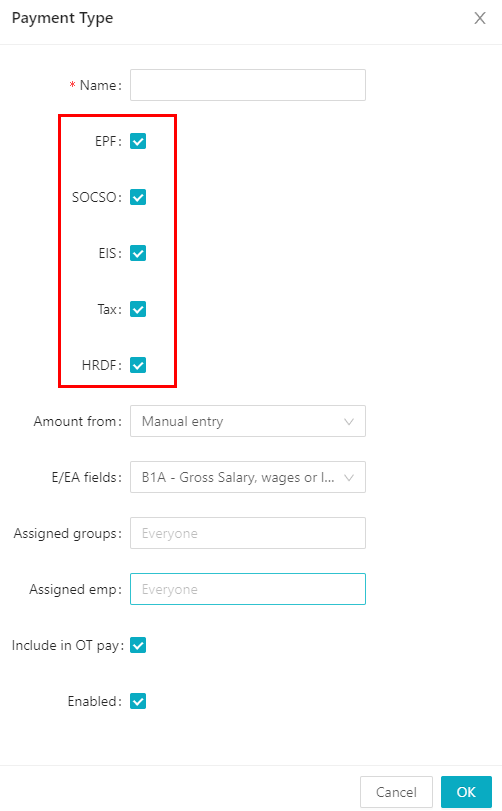Viewport: 502px width, 811px height.
Task: Uncheck the EPF checkbox
Action: click(138, 141)
